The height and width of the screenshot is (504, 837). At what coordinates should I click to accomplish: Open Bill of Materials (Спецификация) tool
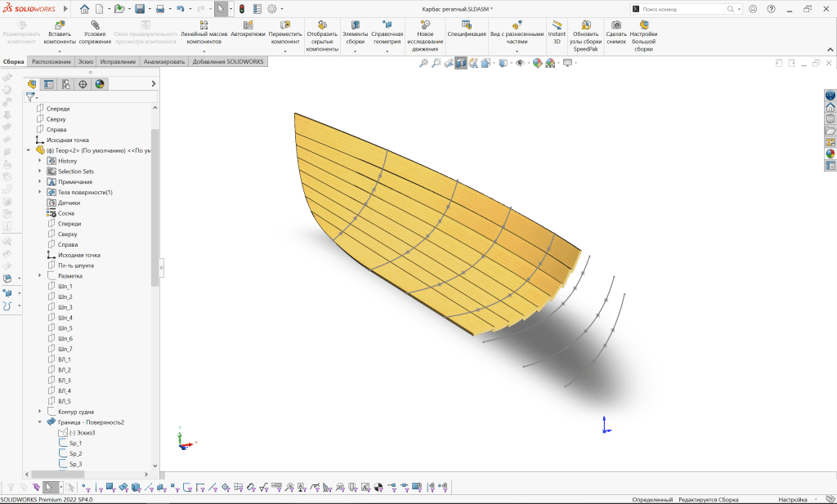(x=466, y=25)
